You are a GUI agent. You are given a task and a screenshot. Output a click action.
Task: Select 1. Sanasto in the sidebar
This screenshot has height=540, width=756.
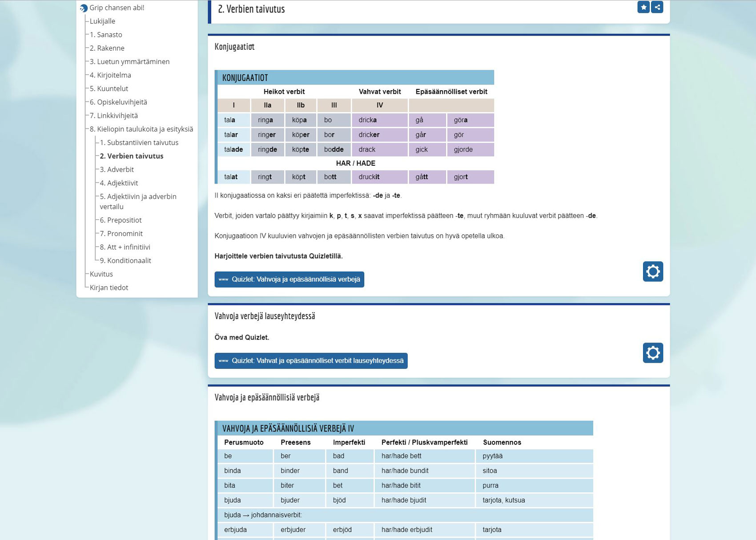106,35
